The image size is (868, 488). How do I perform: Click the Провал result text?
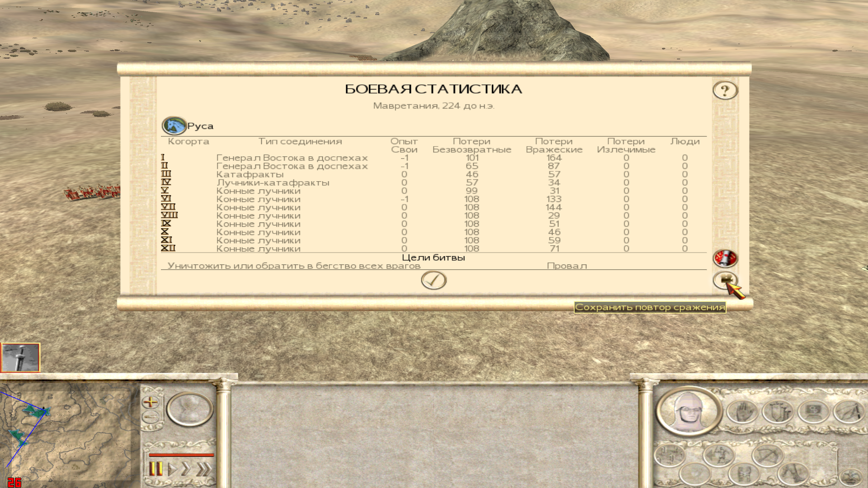(x=567, y=266)
